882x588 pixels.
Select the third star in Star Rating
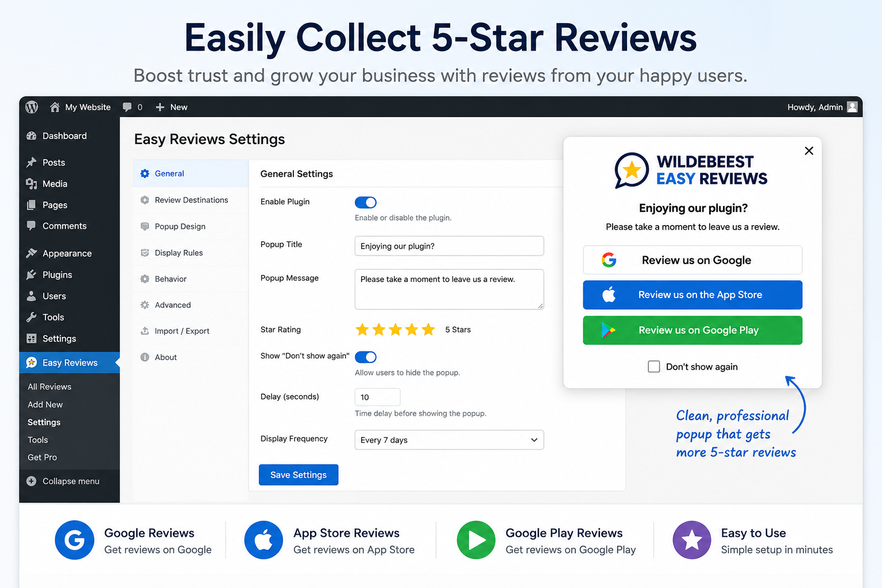tap(396, 330)
